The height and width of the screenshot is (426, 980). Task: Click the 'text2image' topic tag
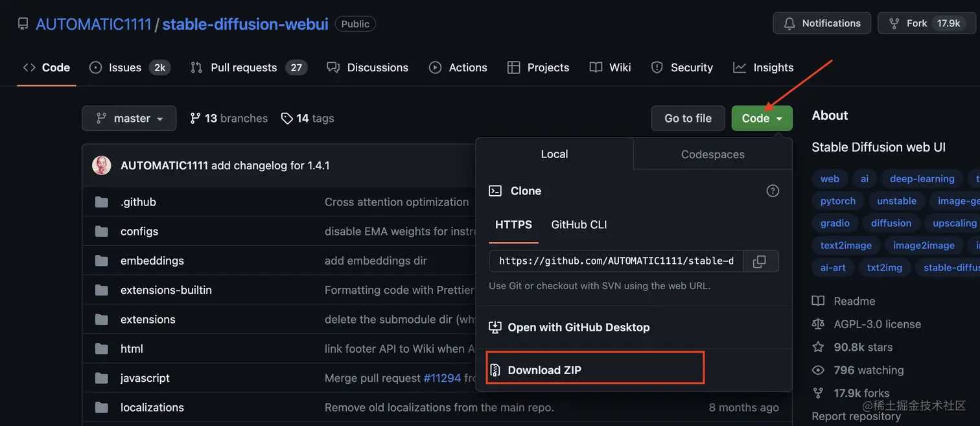pyautogui.click(x=846, y=245)
